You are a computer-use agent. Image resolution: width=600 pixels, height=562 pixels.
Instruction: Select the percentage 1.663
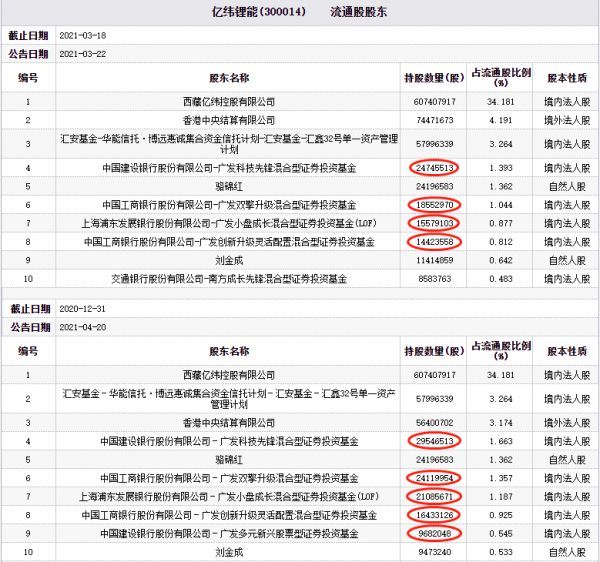pos(501,441)
